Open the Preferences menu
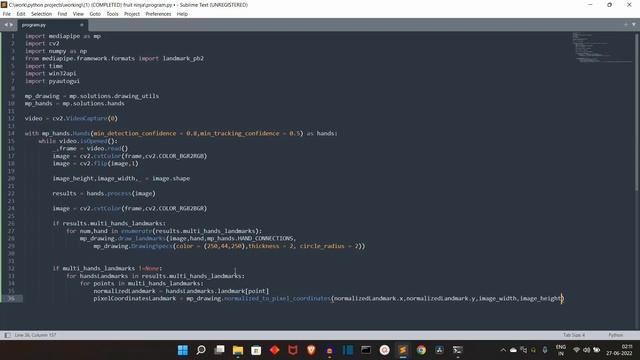The width and height of the screenshot is (640, 360). click(158, 14)
